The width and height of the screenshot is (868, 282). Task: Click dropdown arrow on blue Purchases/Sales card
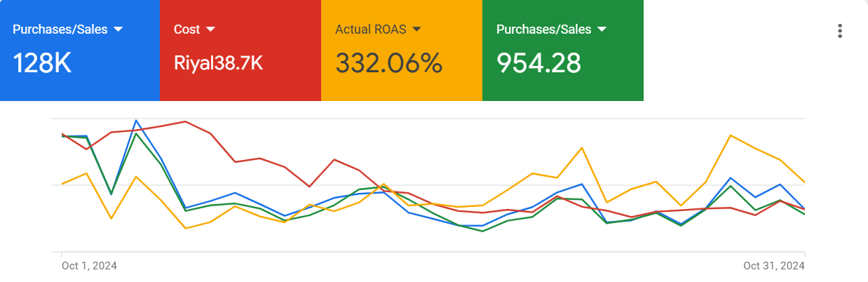[x=118, y=29]
